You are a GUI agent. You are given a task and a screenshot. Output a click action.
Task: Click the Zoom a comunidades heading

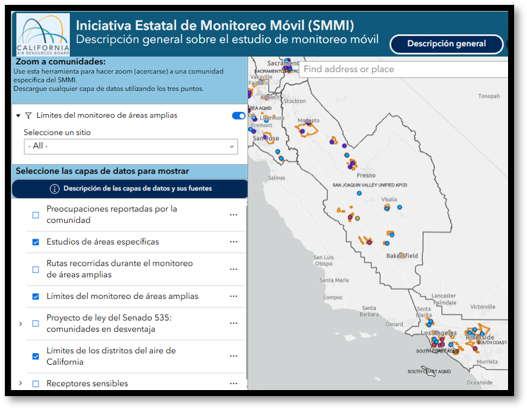(x=60, y=62)
